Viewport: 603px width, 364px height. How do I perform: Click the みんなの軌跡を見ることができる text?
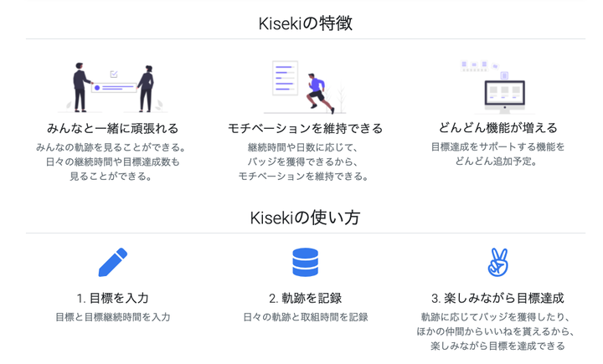point(112,146)
